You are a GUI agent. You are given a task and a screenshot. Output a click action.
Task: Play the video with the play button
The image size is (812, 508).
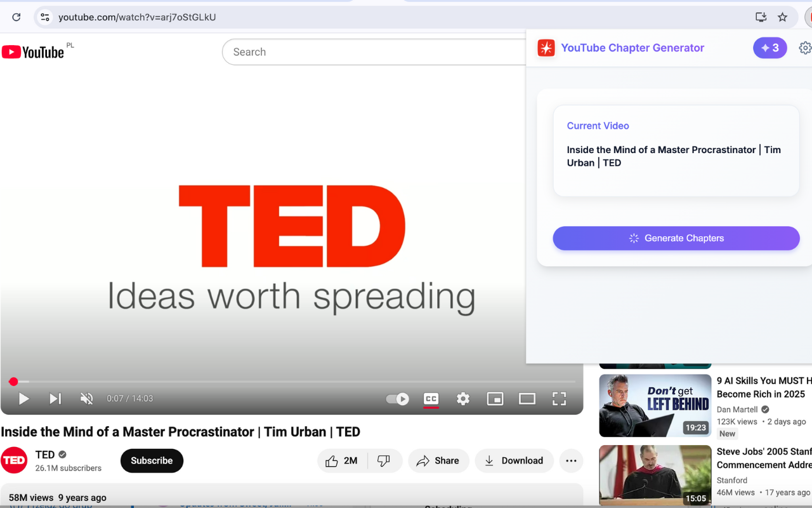(x=24, y=399)
